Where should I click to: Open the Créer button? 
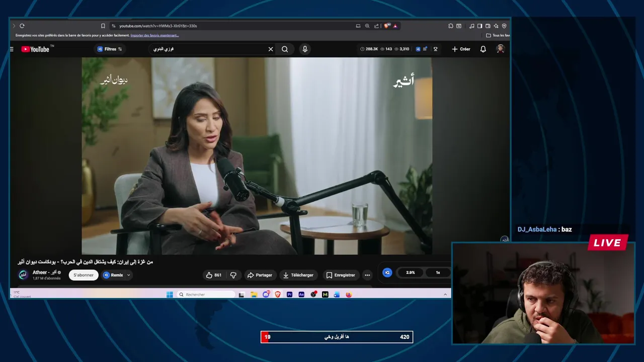click(x=461, y=49)
